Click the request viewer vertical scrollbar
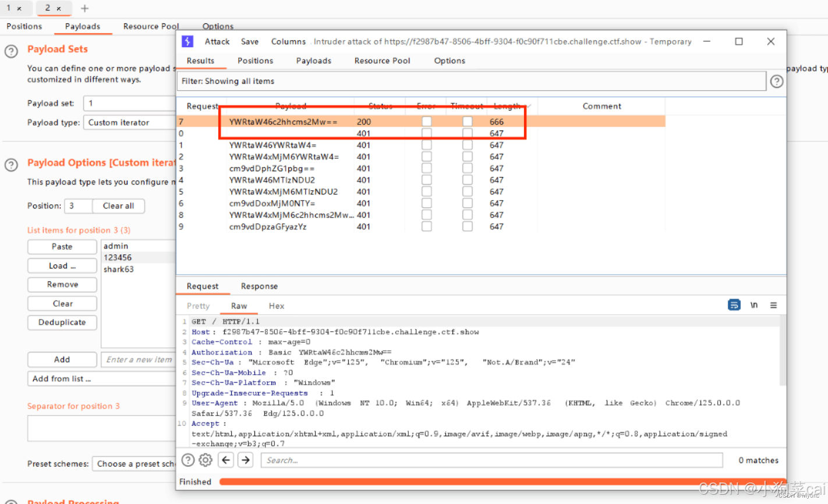This screenshot has width=828, height=504. [783, 352]
